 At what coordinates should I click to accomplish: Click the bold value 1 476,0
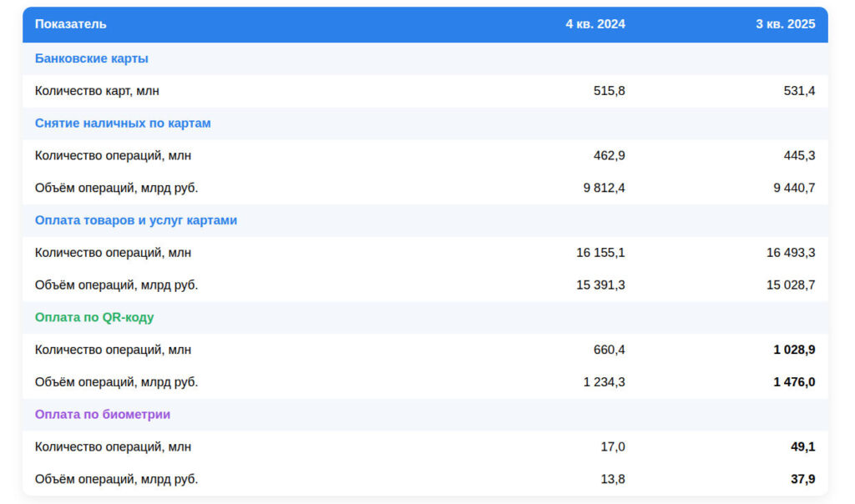[794, 382]
